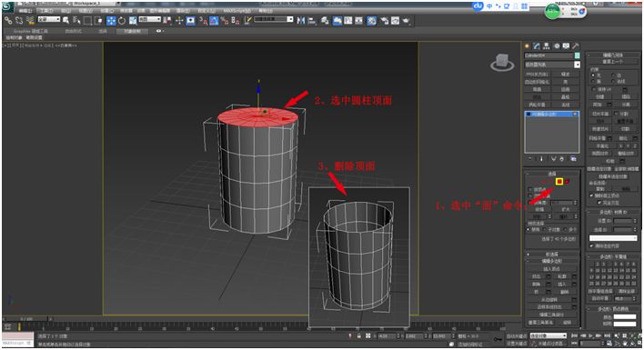Switch to the 自由形式 ribbon tab

[x=73, y=31]
